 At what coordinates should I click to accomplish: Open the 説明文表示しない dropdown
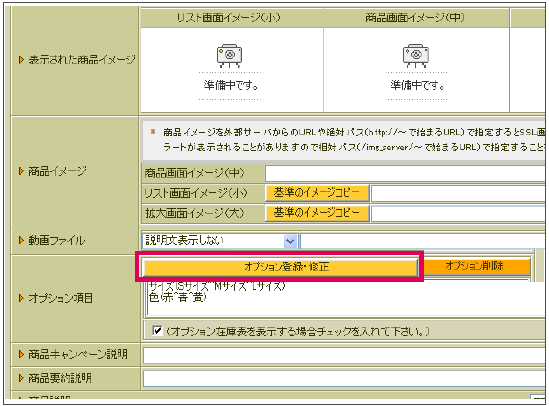click(x=220, y=241)
